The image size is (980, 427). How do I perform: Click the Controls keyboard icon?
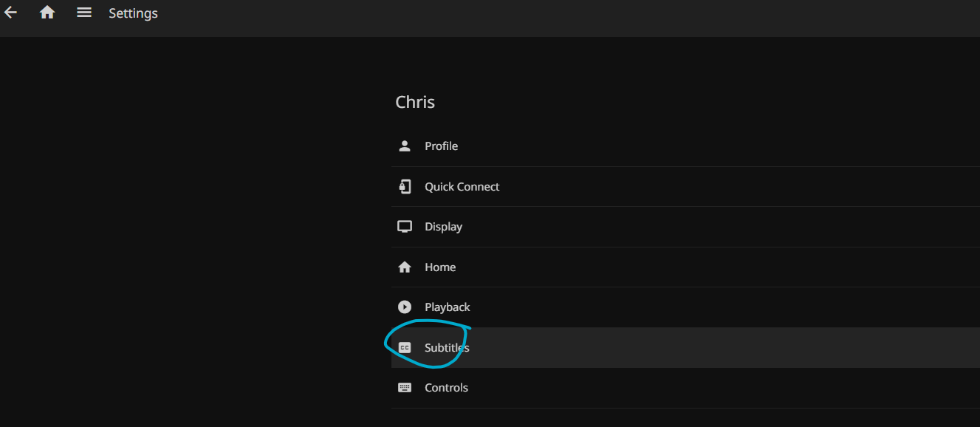point(405,388)
